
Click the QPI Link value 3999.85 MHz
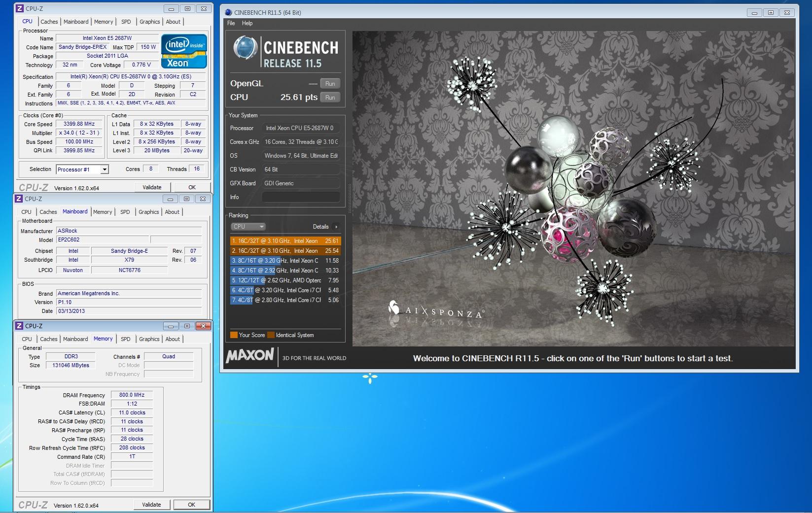tap(79, 151)
